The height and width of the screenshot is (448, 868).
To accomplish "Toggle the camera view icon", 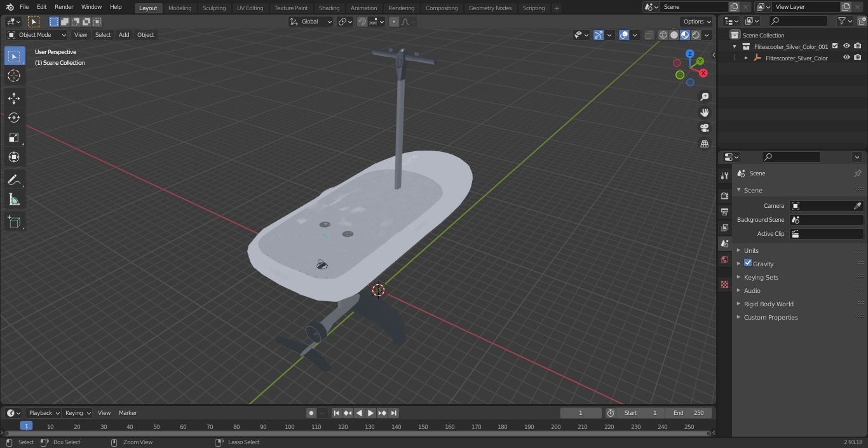I will click(704, 128).
